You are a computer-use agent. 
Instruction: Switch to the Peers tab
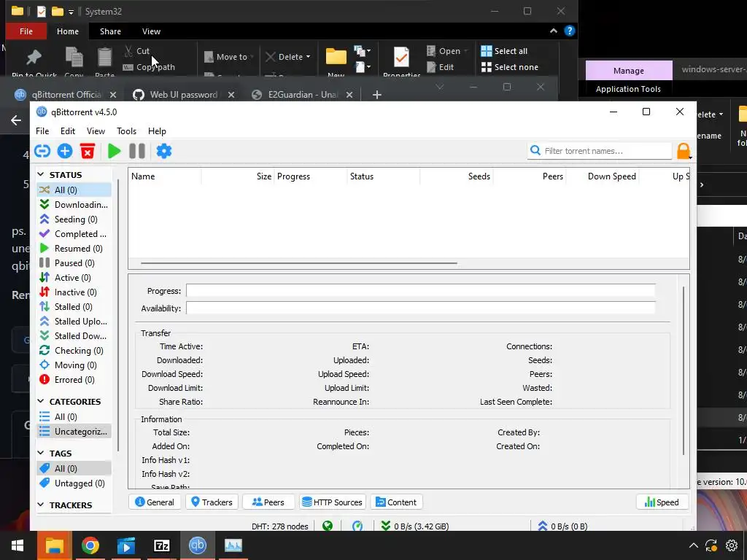(x=268, y=502)
